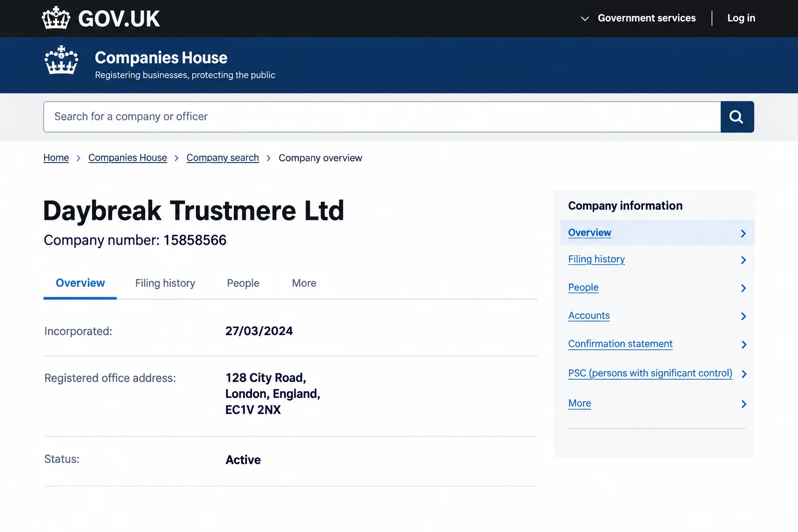Open the PSC persons with significant control link
This screenshot has height=532, width=798.
[x=650, y=373]
